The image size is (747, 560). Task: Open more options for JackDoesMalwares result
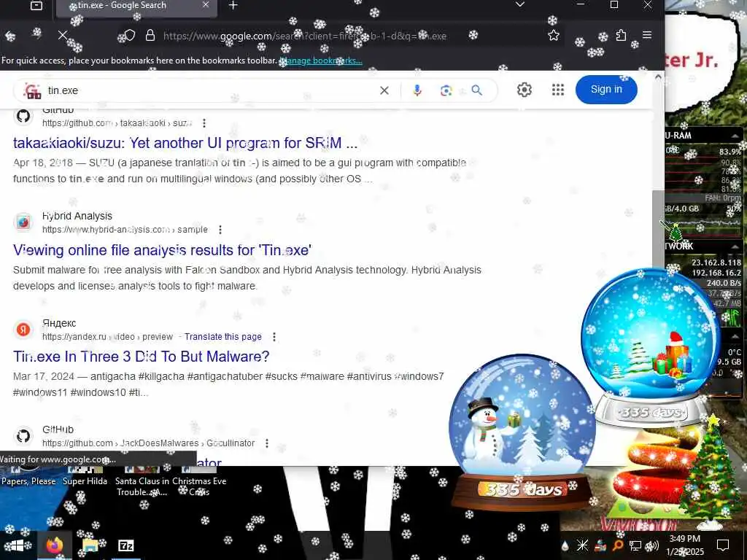point(267,443)
